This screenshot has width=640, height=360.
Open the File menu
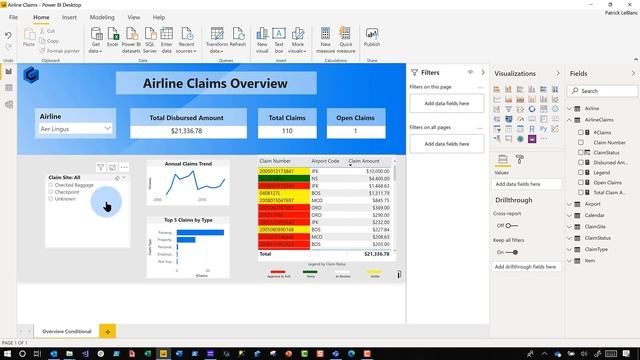[x=13, y=17]
